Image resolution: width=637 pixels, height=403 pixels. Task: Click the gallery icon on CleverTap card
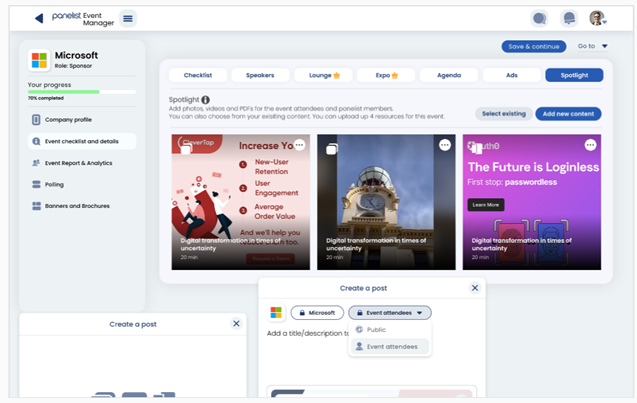click(186, 150)
